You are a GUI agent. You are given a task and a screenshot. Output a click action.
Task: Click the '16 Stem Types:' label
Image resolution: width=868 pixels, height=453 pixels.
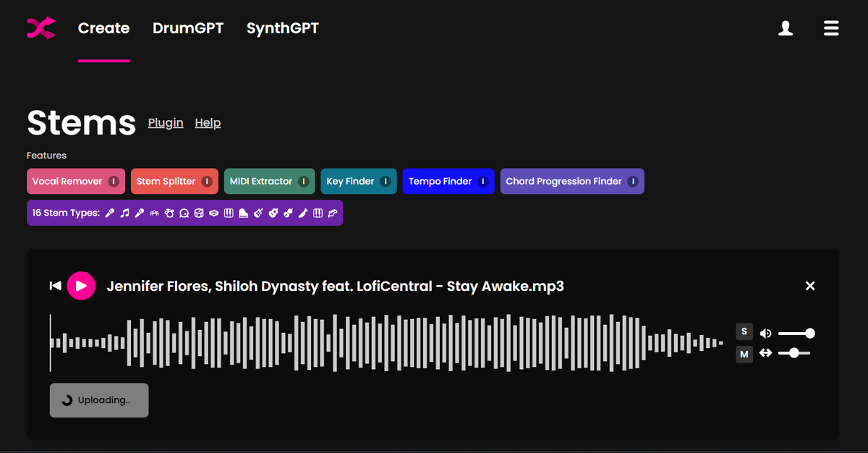click(66, 213)
